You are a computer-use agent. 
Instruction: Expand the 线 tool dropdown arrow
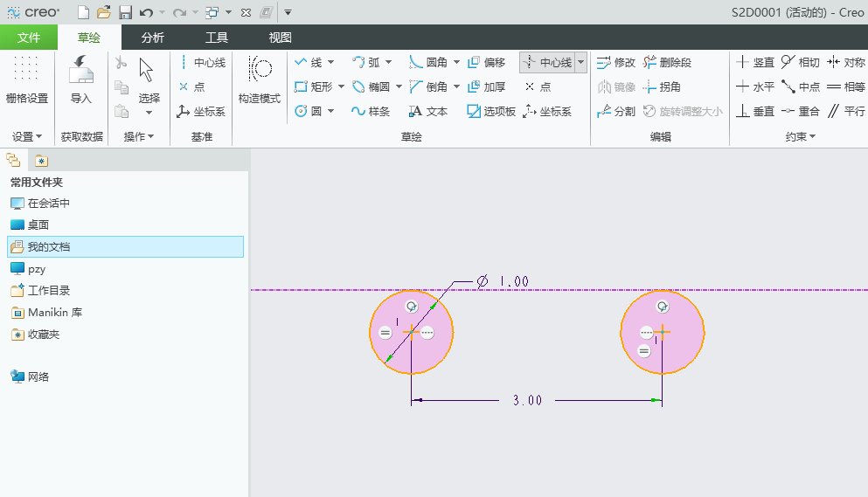331,63
